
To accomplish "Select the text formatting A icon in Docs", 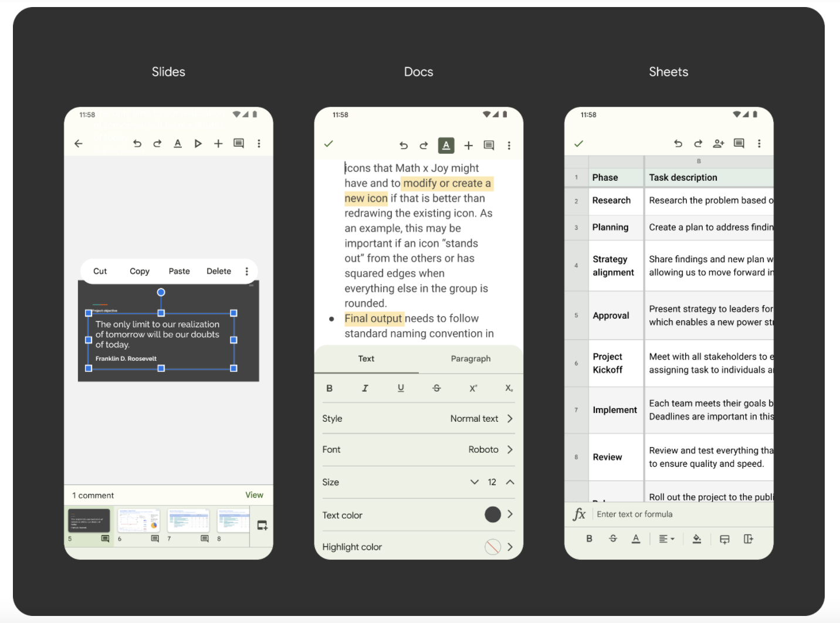I will (x=446, y=145).
